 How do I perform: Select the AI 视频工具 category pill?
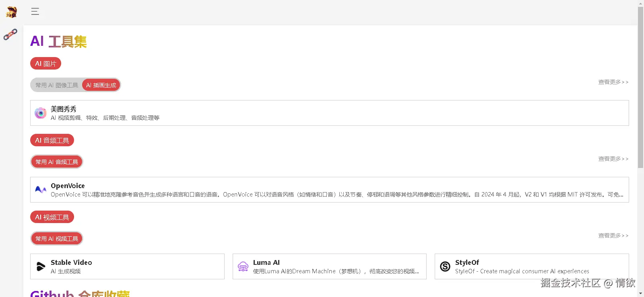point(52,217)
